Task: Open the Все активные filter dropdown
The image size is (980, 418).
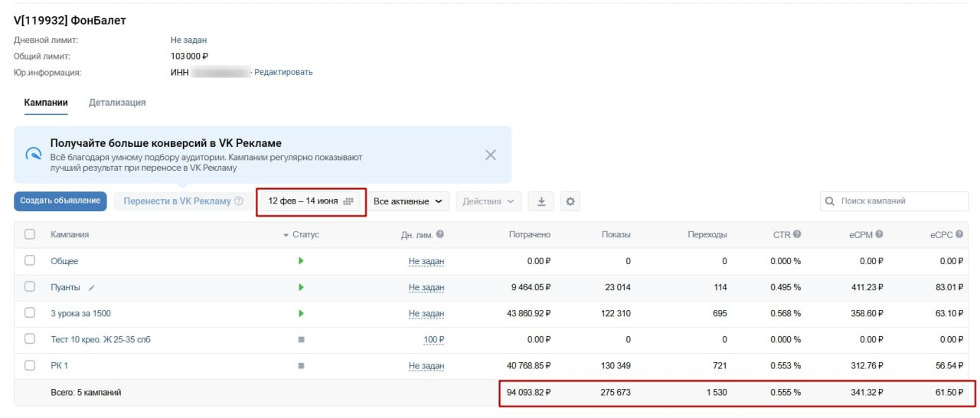Action: pos(408,201)
